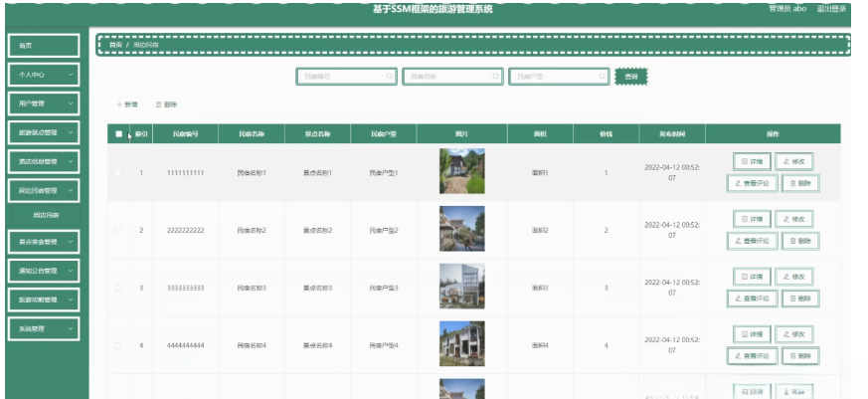Screen dimensions: 868x399
Task: Check the checkbox for row 4444444444
Action: (x=118, y=345)
